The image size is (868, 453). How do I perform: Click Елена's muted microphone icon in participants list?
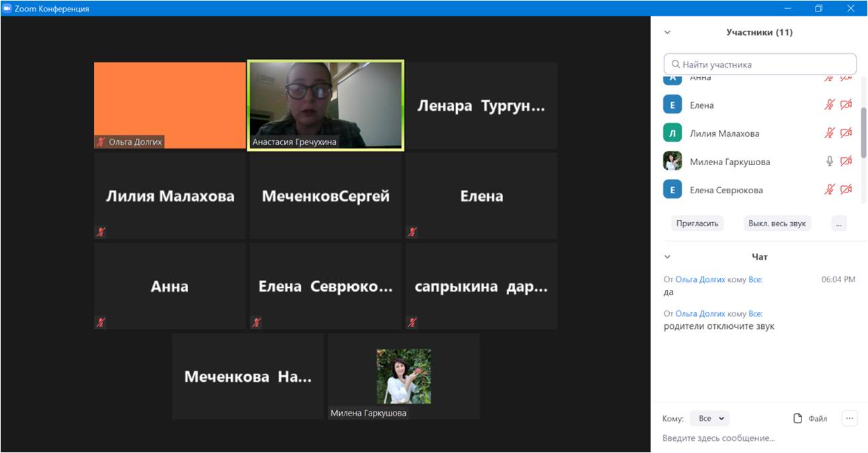tap(830, 105)
